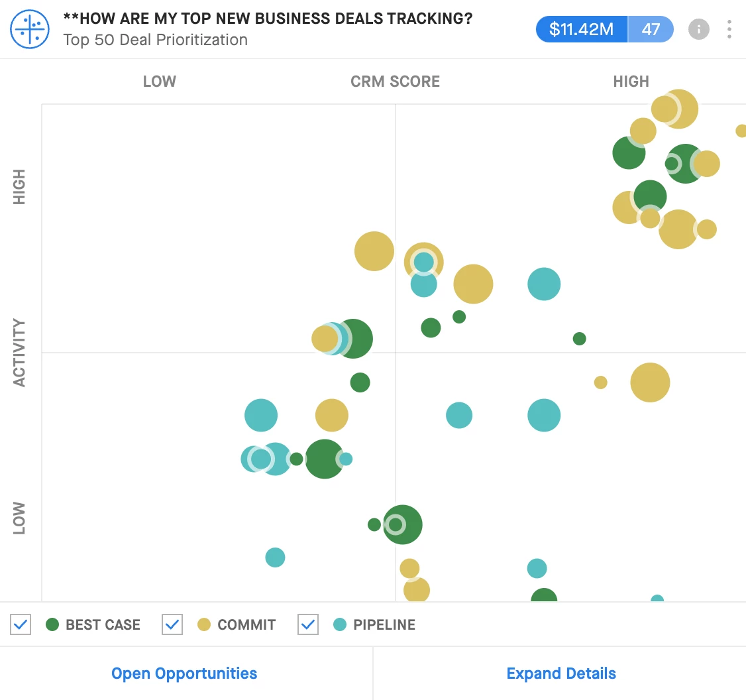The width and height of the screenshot is (746, 700).
Task: Click the quadrant chart icon in header
Action: coord(30,29)
